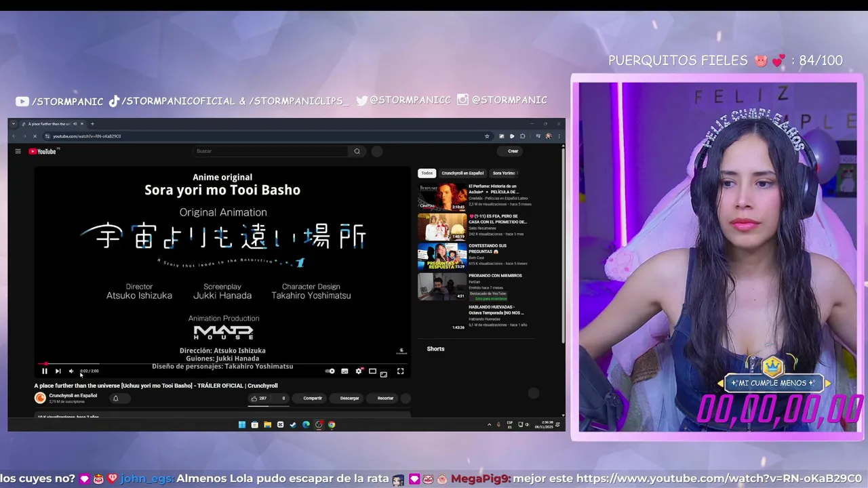Open the tab search dropdown arrow

point(14,124)
